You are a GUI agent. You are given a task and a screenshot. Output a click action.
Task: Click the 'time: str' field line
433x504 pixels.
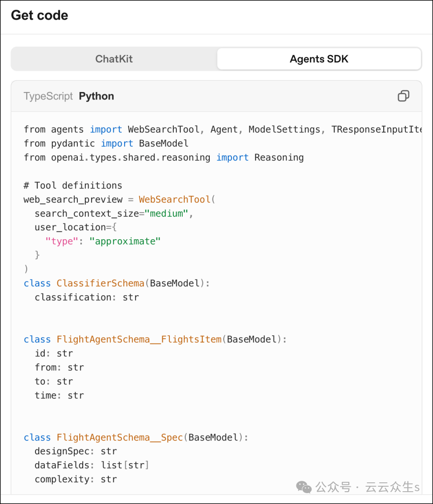pos(59,395)
